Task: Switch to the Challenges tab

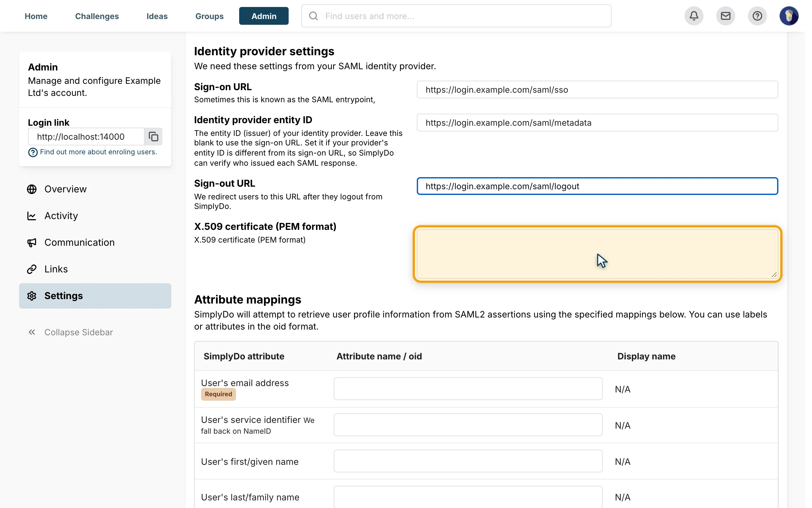Action: pos(97,16)
